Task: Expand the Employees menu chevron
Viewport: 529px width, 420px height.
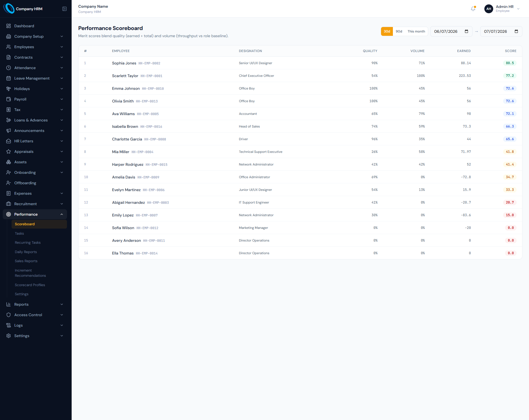Action: (x=62, y=47)
